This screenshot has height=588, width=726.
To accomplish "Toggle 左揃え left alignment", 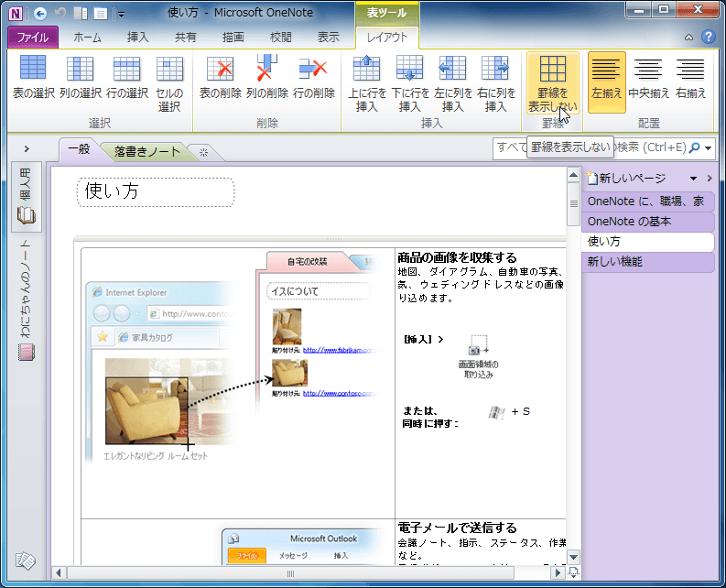I will (x=607, y=82).
